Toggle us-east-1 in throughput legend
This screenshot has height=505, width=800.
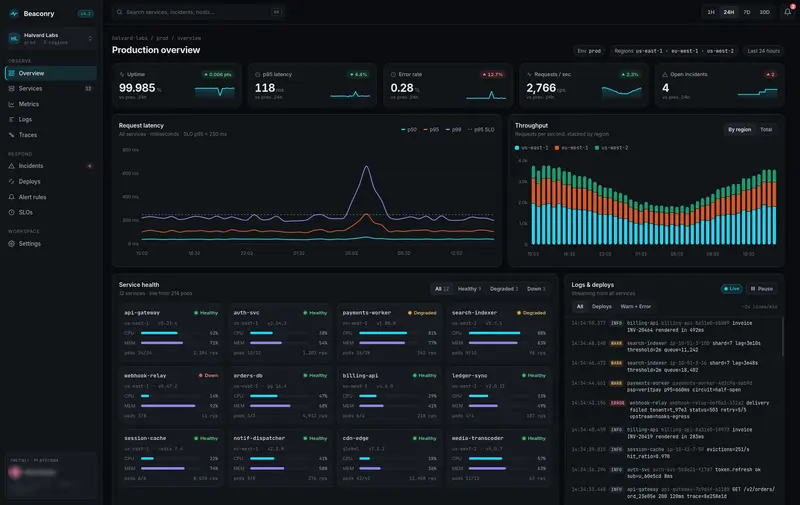pos(532,148)
